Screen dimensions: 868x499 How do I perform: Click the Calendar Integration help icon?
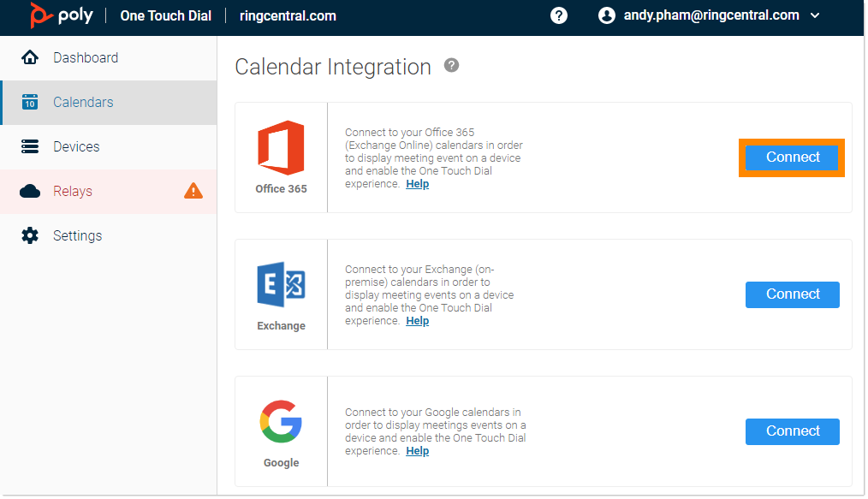[x=451, y=66]
